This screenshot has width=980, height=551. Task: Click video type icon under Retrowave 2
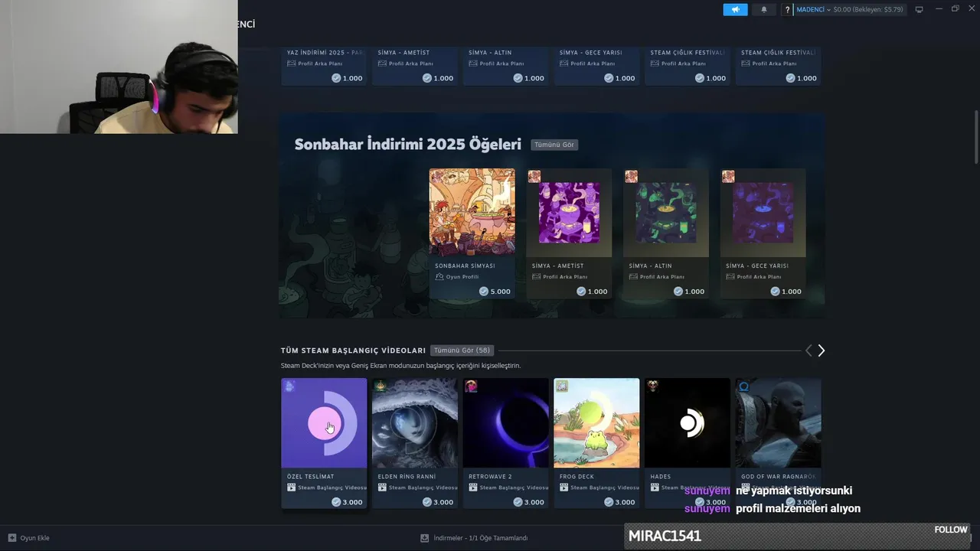473,487
